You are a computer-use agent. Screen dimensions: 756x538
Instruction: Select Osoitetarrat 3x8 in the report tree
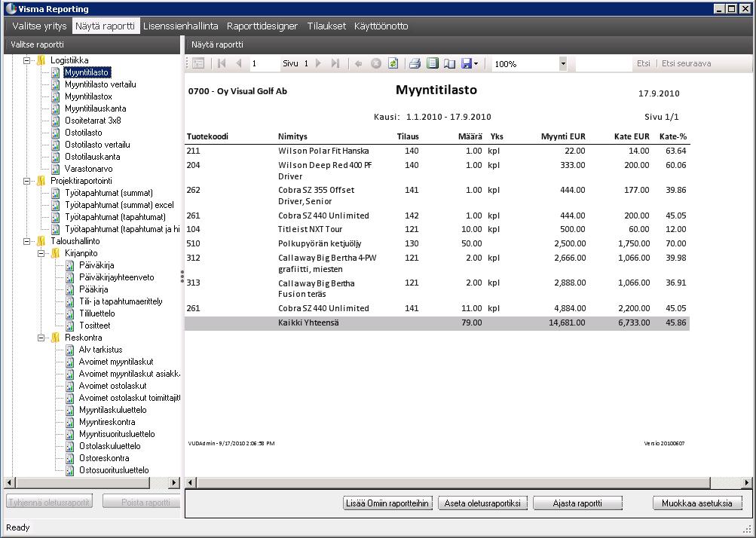[93, 121]
